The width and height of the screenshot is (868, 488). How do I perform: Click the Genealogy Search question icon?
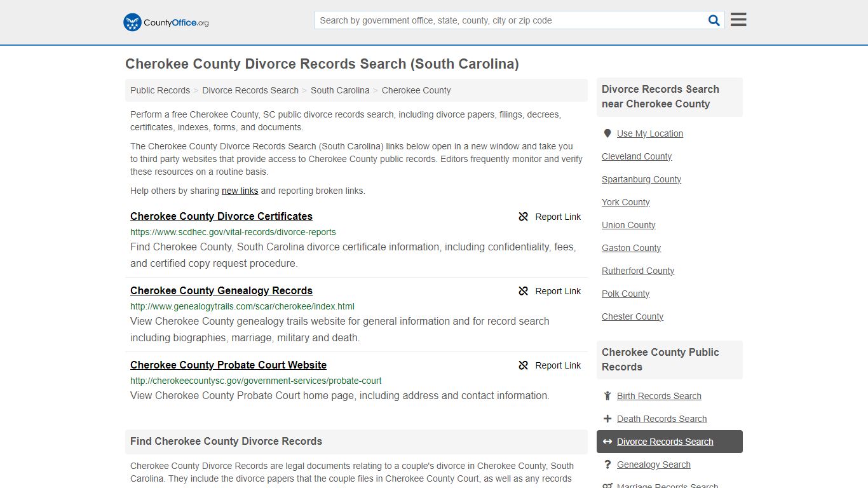pyautogui.click(x=607, y=464)
